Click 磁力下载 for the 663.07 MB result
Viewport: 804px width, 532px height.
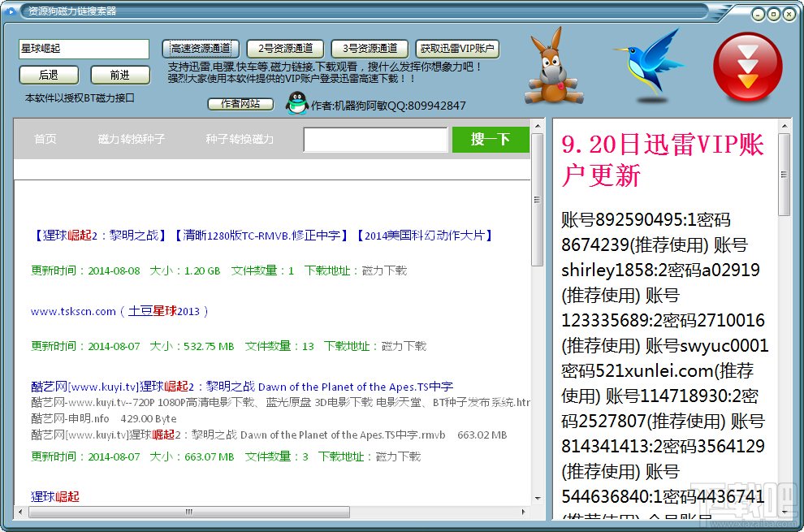click(x=399, y=456)
